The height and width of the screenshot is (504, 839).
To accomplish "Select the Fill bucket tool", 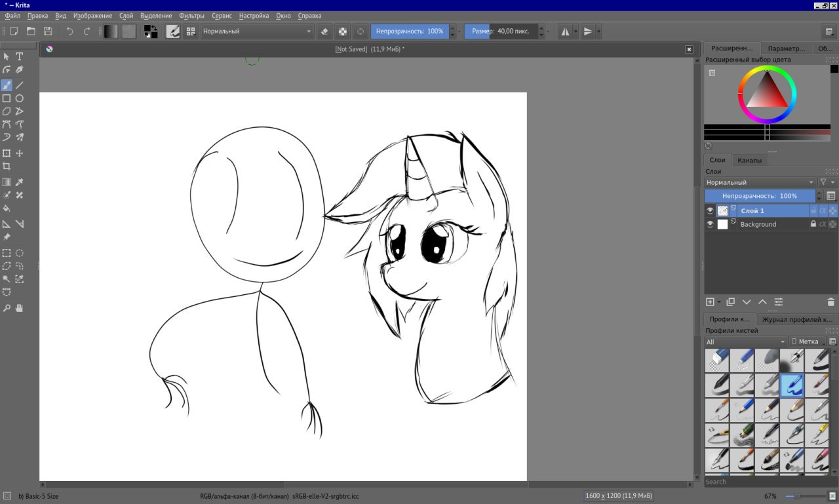I will click(7, 208).
